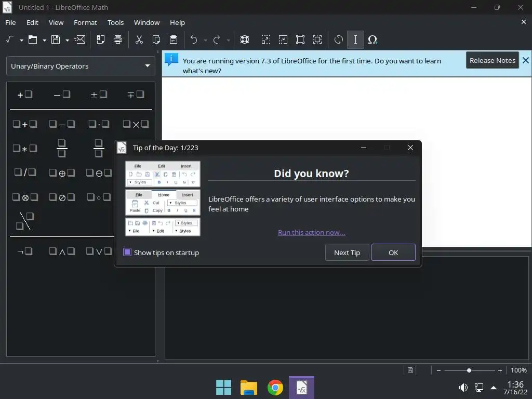Expand the Save options dropdown arrow

67,40
